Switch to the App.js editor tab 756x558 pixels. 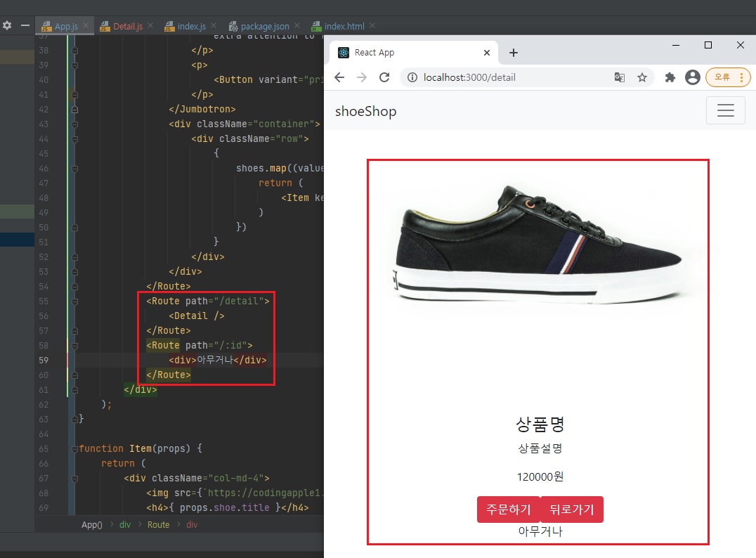point(66,27)
